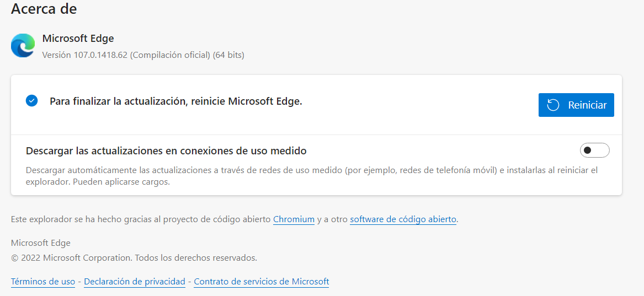Click the Microsoft Edge text above copyright
Viewport: 644px width, 296px height.
(x=41, y=243)
